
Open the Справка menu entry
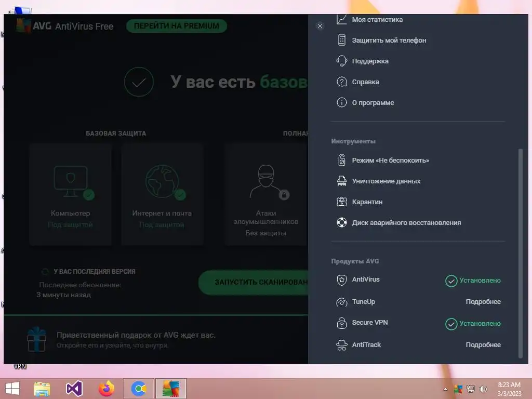(365, 82)
